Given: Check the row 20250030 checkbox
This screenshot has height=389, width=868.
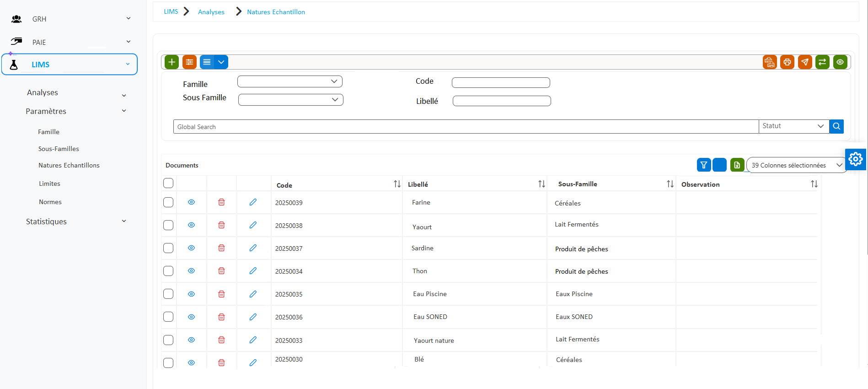Looking at the screenshot, I should (x=168, y=363).
